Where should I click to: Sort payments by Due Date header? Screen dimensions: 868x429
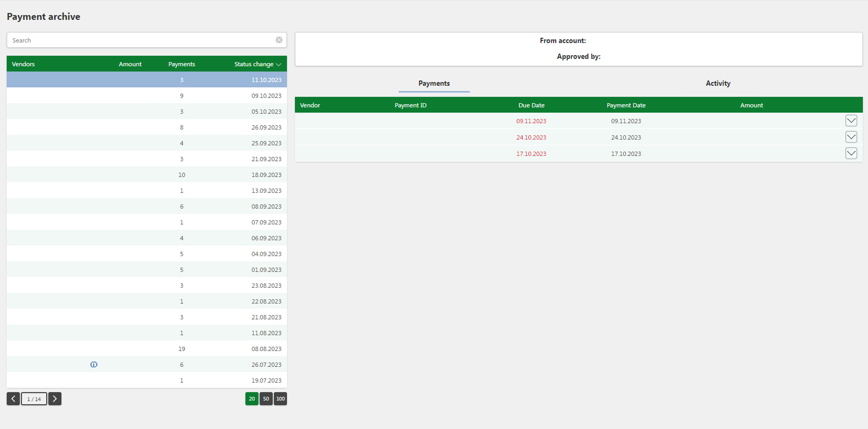pos(531,105)
